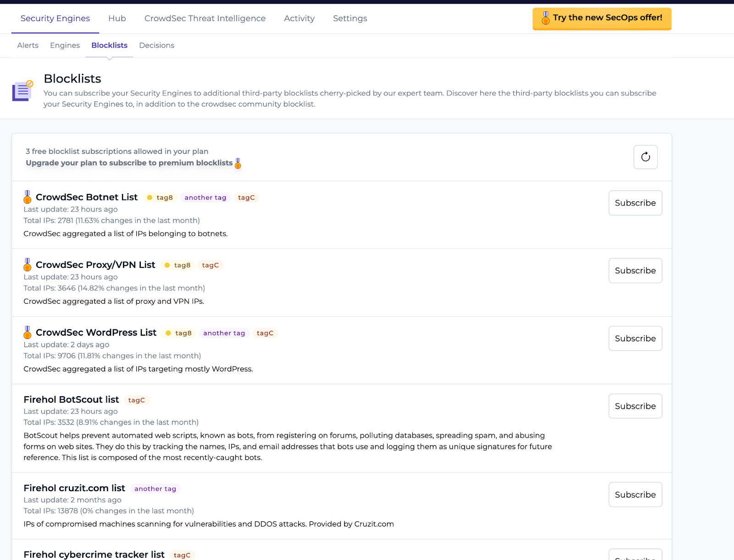This screenshot has width=734, height=560.
Task: Click another tag on CrowdSec Botnet List
Action: (x=206, y=198)
